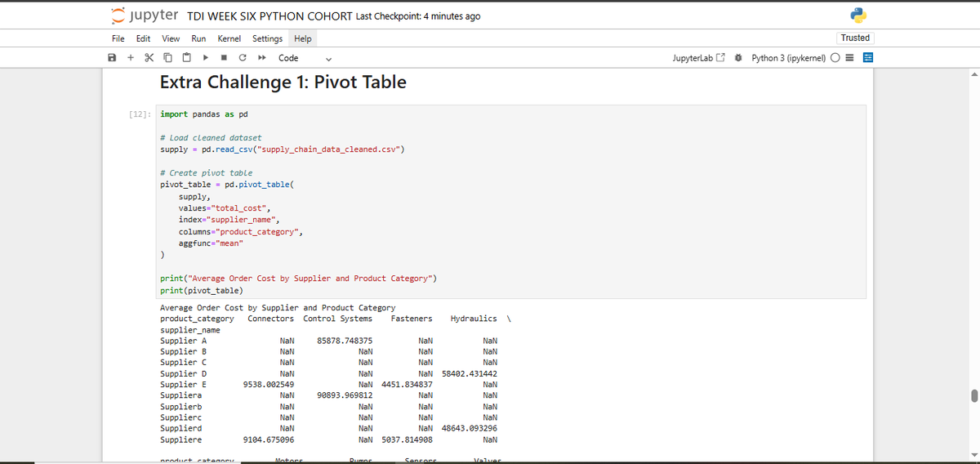Click the values="total_cost" line

(225, 208)
